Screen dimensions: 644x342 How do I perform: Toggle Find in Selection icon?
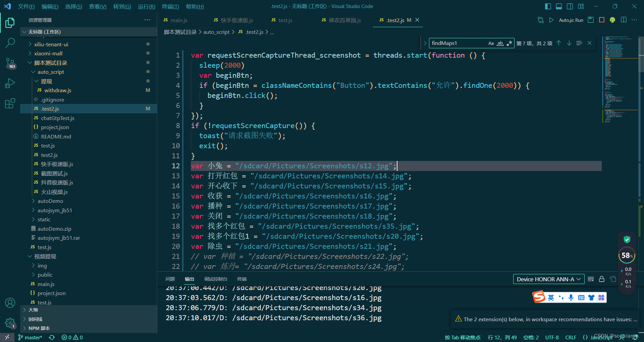coord(579,43)
